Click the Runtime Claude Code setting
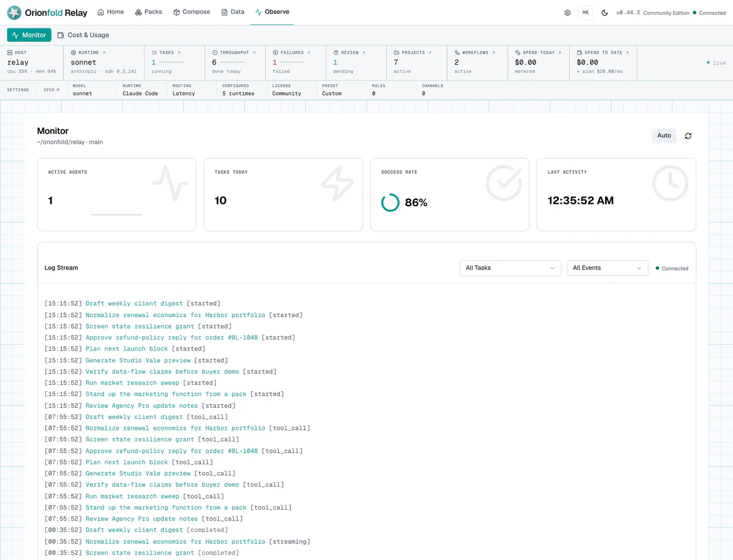This screenshot has height=560, width=733. click(x=140, y=90)
